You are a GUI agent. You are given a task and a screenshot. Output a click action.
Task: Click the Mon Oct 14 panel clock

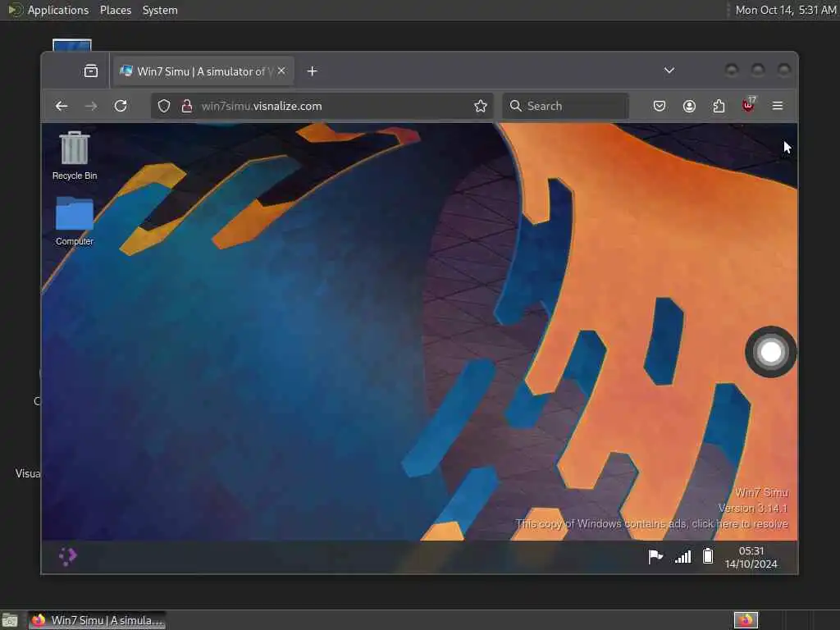click(x=786, y=10)
